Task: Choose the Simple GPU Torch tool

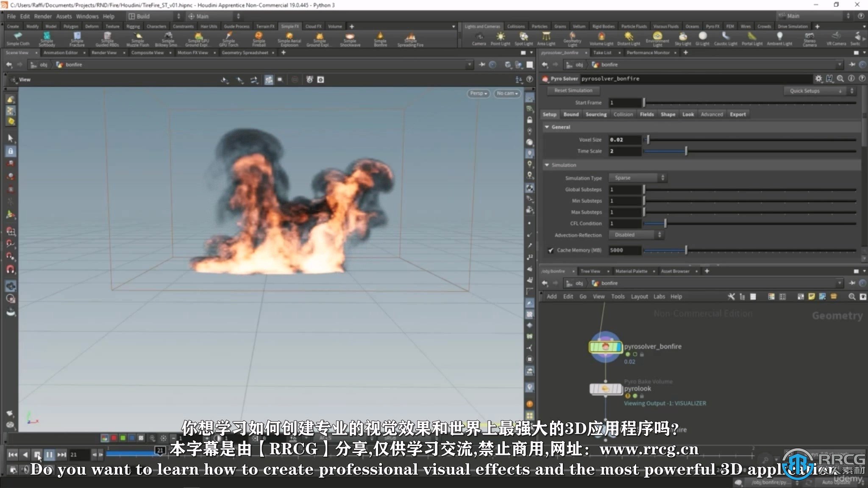Action: [228, 39]
